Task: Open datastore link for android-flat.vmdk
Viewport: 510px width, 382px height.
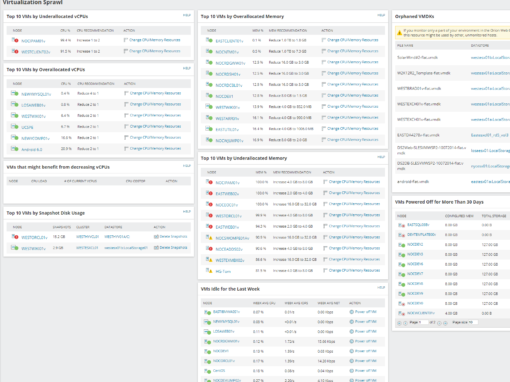Action: (x=490, y=182)
